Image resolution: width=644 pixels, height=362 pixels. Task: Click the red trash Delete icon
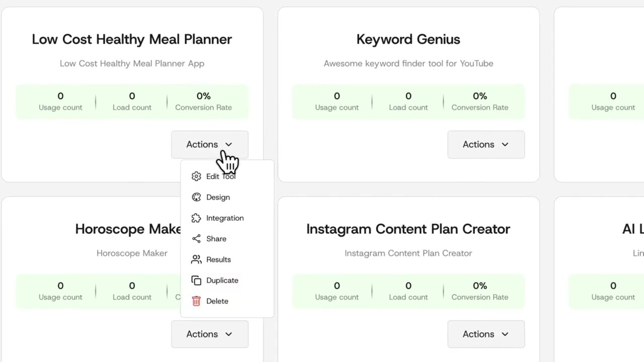coord(196,301)
